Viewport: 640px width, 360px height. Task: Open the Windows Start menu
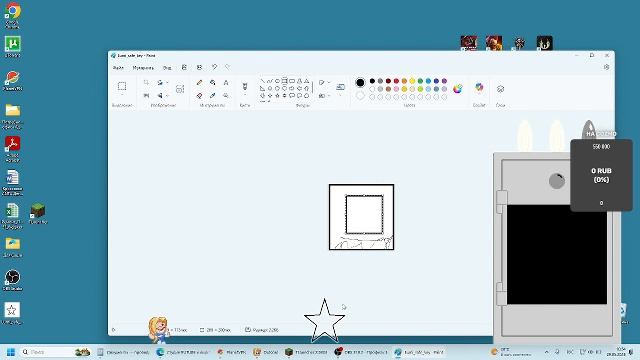[11, 352]
